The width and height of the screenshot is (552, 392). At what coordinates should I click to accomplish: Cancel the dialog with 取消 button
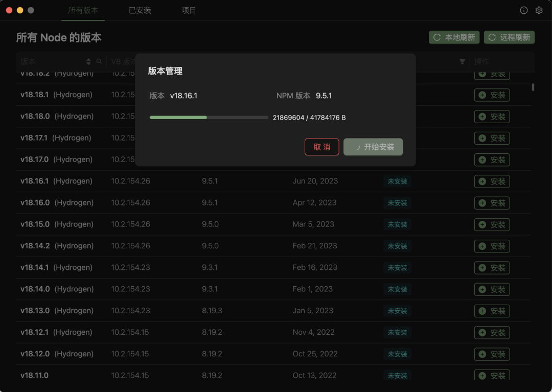[x=321, y=147]
